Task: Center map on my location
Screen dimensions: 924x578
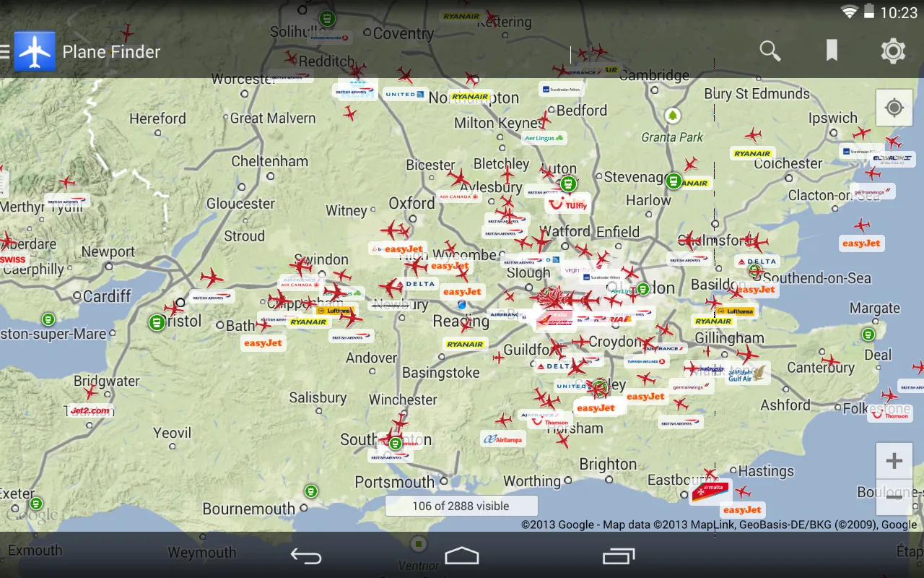Action: tap(894, 108)
